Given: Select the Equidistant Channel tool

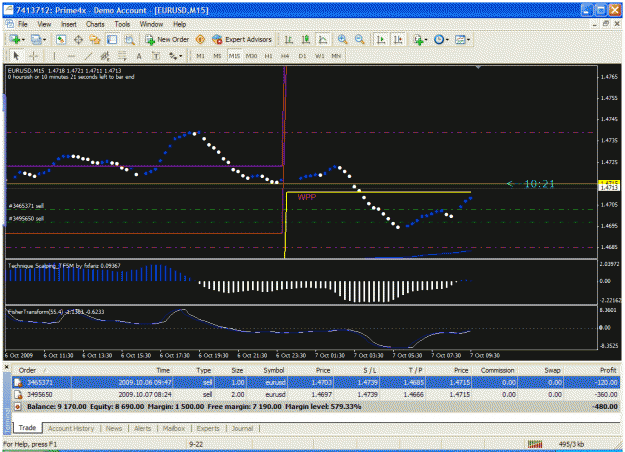Looking at the screenshot, I should (x=105, y=56).
